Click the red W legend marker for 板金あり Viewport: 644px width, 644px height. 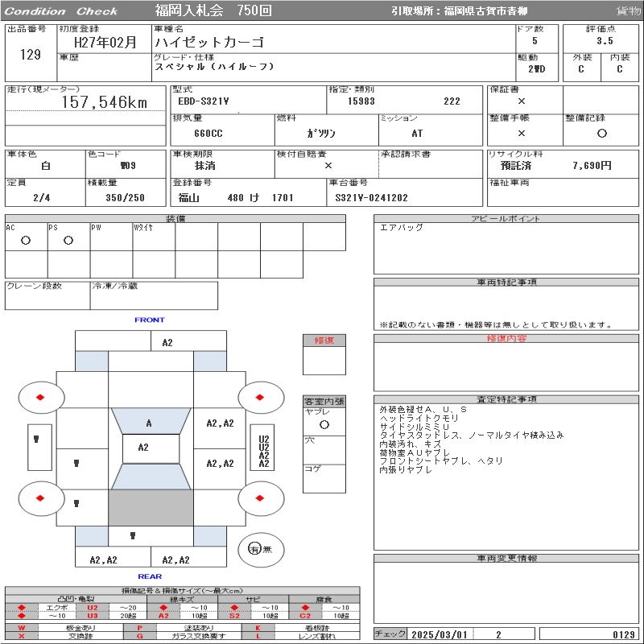coord(22,628)
